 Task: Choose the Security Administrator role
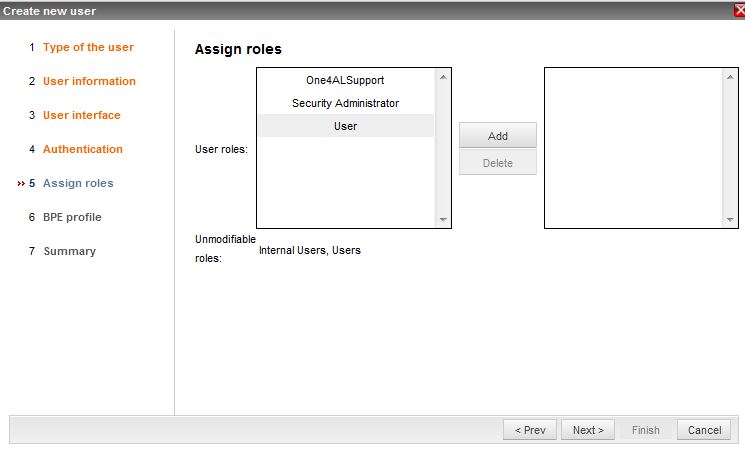pyautogui.click(x=345, y=103)
